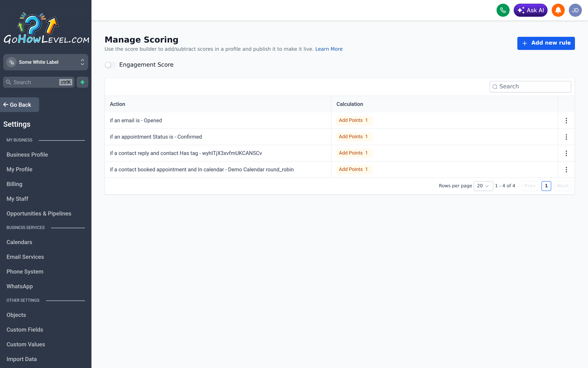Select My Staff in sidebar
588x368 pixels.
click(x=17, y=199)
